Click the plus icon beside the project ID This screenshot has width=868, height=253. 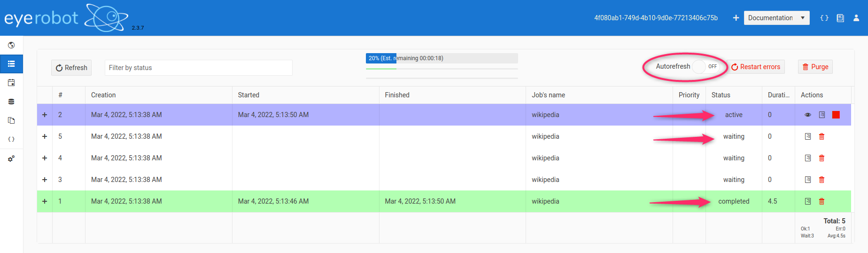coord(736,18)
